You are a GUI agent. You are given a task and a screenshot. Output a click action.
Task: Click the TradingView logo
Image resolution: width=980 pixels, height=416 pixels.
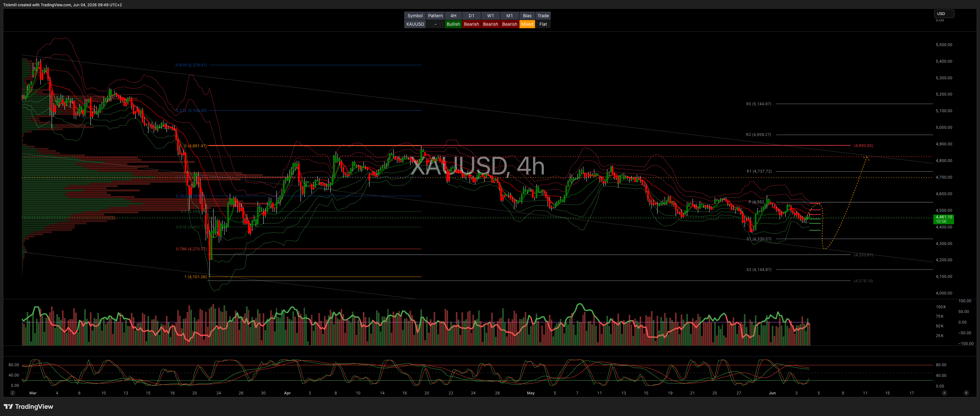coord(28,407)
